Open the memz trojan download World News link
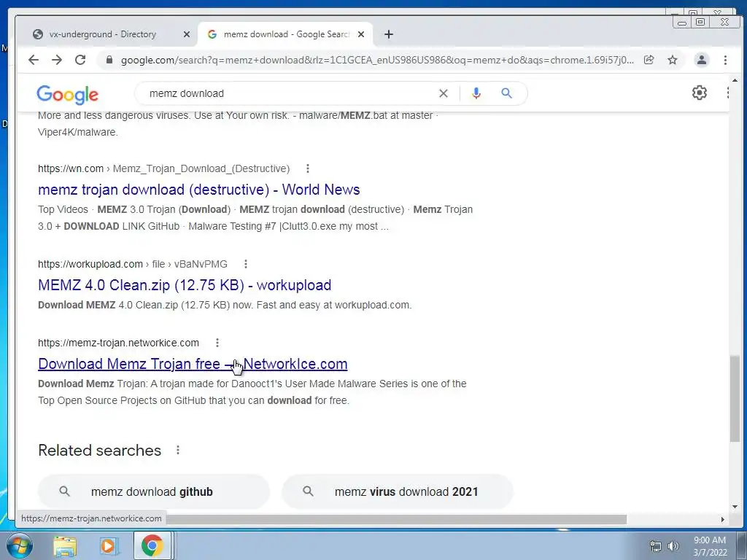Screen dimensions: 747x560 [x=198, y=190]
